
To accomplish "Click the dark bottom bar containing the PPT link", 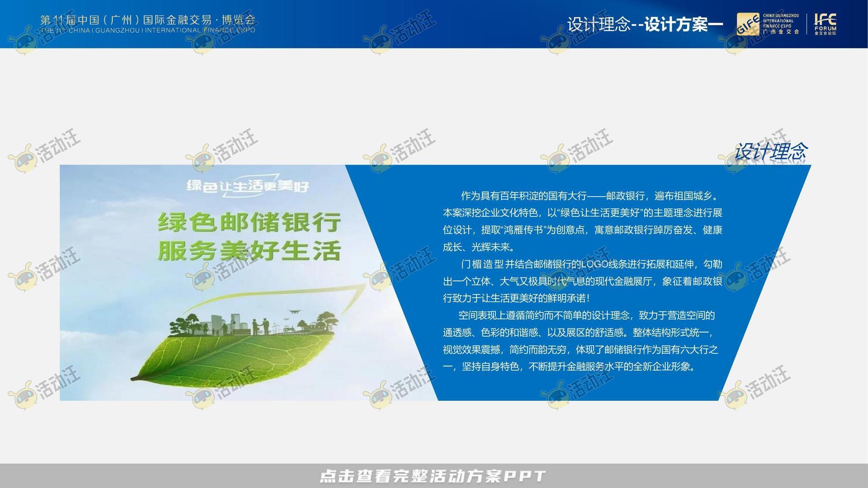I will tap(433, 475).
